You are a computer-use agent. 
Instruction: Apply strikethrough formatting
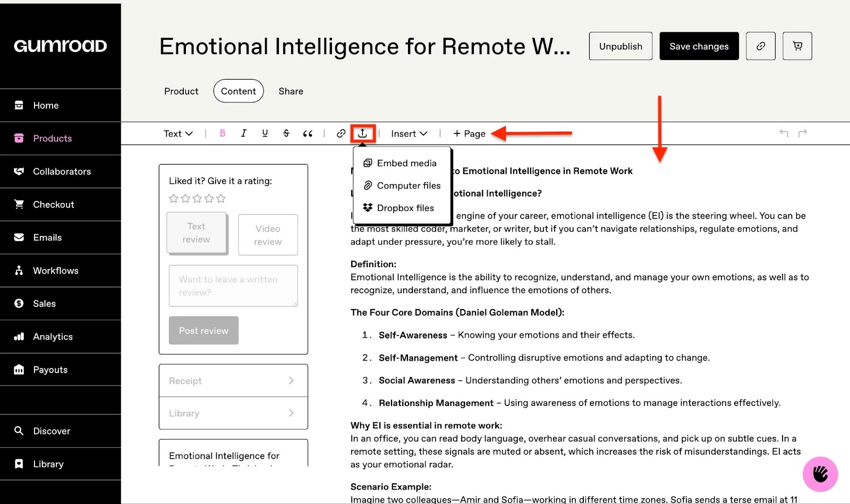pos(286,133)
